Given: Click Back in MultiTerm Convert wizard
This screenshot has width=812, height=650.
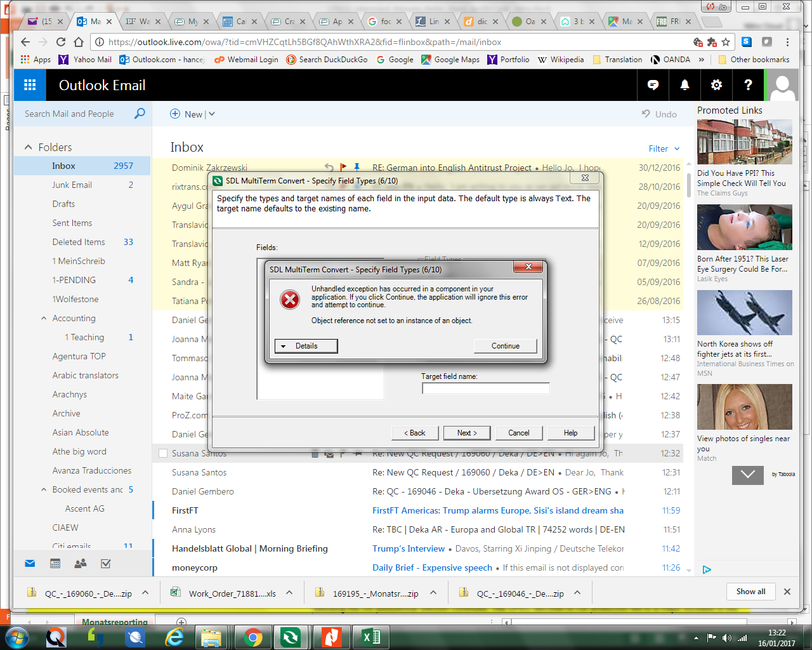Looking at the screenshot, I should point(415,433).
